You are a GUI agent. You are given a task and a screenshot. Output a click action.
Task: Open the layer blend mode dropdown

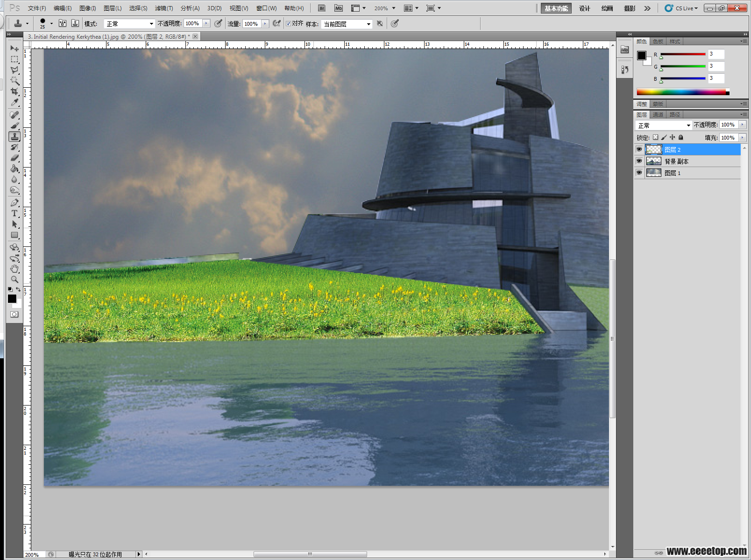(x=664, y=125)
